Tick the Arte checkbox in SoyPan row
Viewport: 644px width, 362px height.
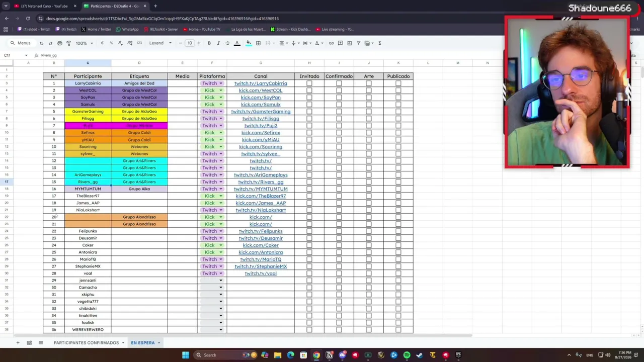pos(369,98)
